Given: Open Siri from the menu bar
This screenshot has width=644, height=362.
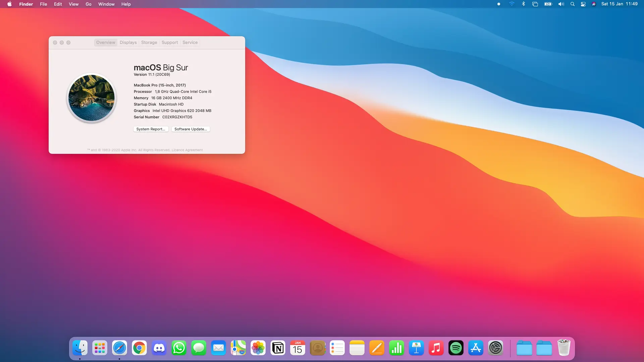Looking at the screenshot, I should (594, 4).
